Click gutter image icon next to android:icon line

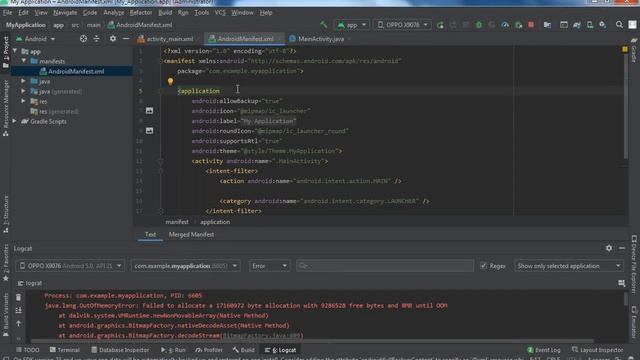(x=149, y=111)
